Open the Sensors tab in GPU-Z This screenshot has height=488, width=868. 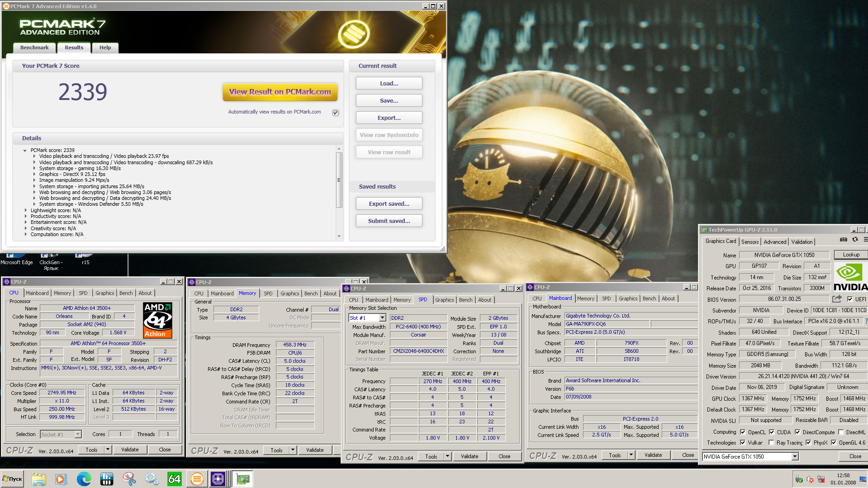click(750, 242)
